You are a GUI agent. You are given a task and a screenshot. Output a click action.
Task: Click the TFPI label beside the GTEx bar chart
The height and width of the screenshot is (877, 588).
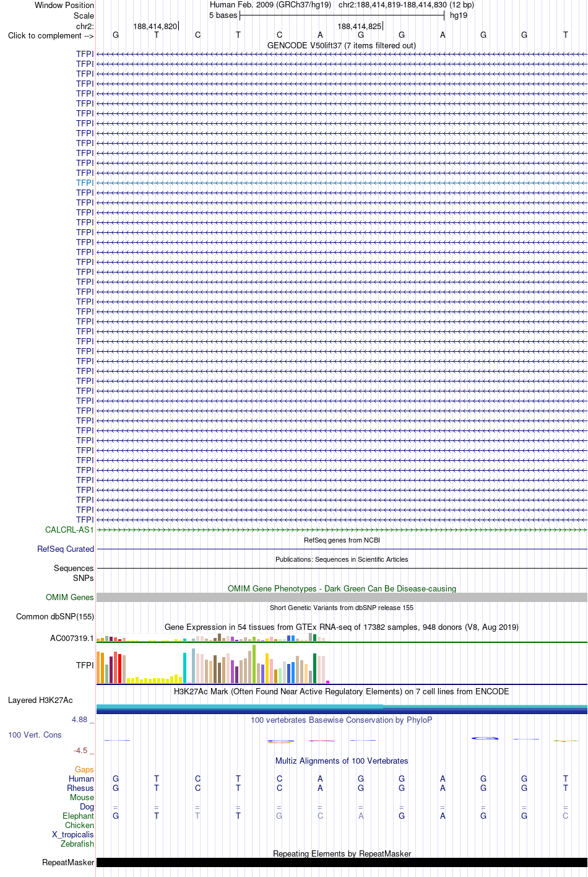click(x=85, y=665)
